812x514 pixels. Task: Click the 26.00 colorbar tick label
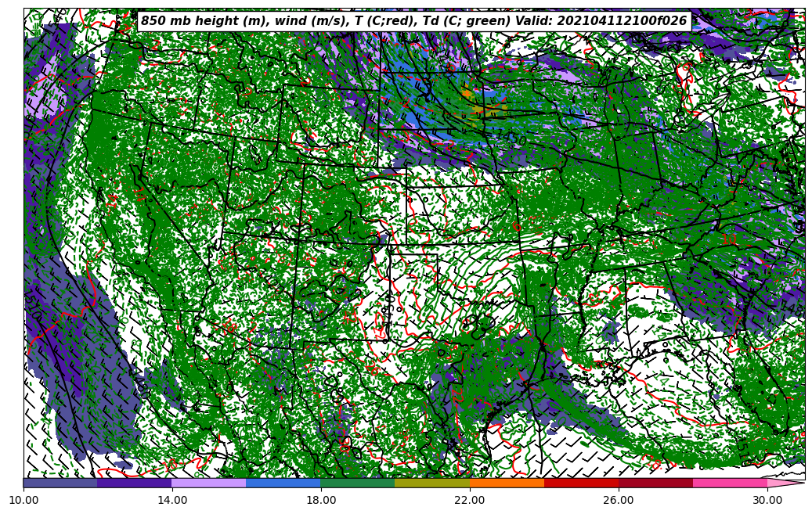point(619,499)
